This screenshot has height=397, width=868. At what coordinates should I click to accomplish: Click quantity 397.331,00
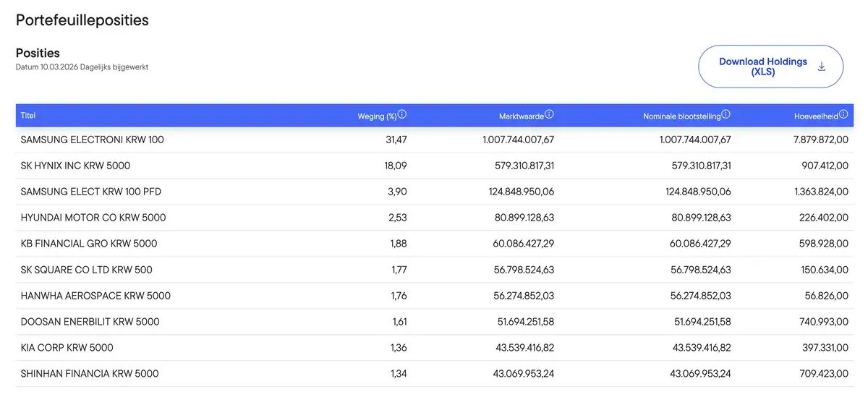coord(825,348)
